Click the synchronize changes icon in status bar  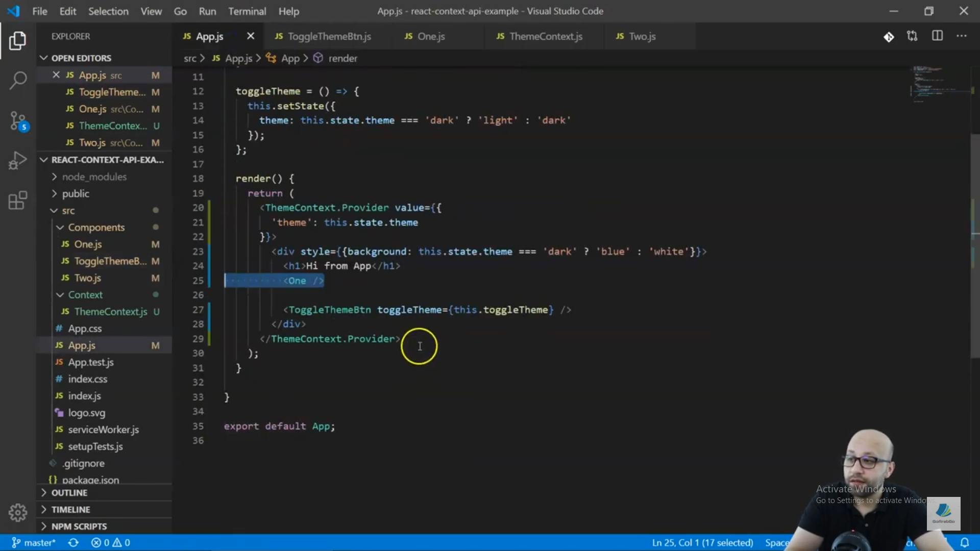click(73, 542)
